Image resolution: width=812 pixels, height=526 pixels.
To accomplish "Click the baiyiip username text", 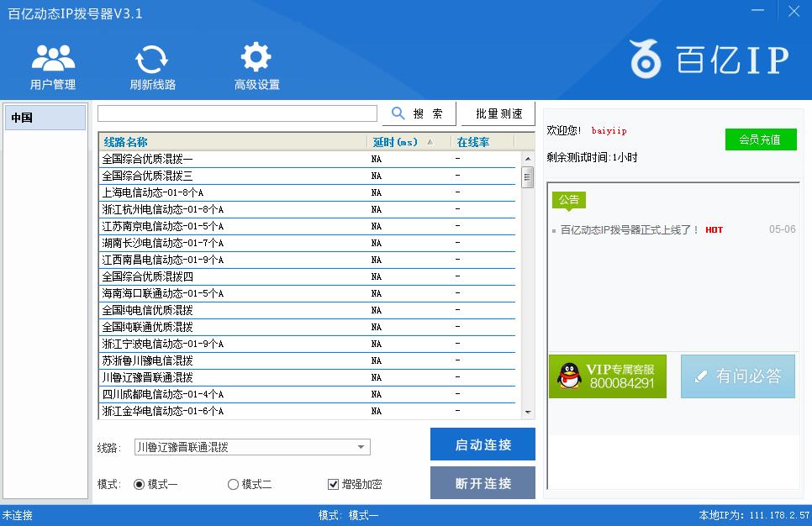I will tap(609, 130).
